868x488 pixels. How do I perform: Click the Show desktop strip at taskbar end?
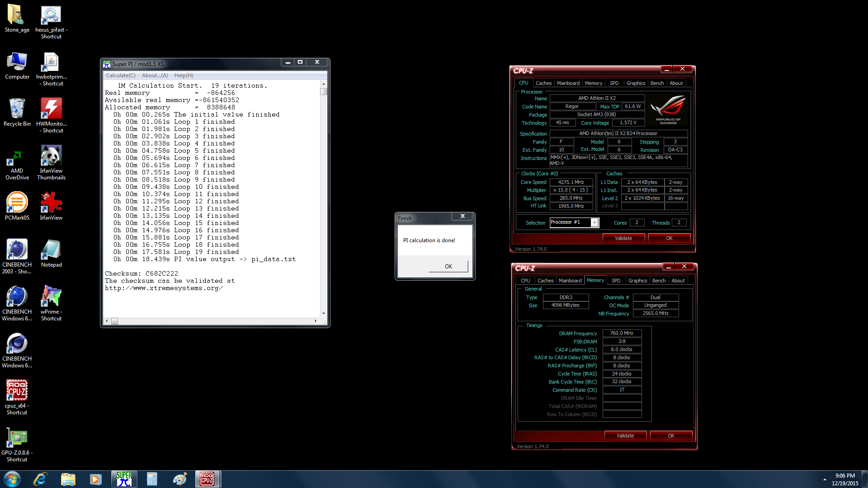[x=864, y=479]
